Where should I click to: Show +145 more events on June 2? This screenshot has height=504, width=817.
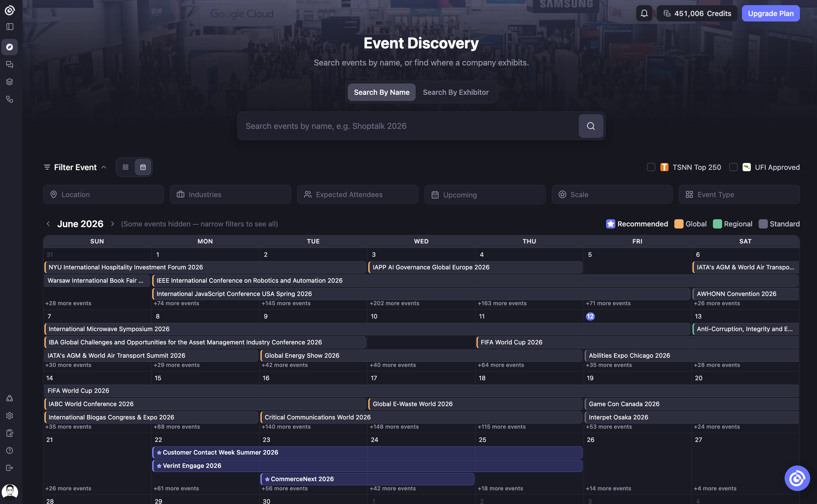(x=286, y=303)
